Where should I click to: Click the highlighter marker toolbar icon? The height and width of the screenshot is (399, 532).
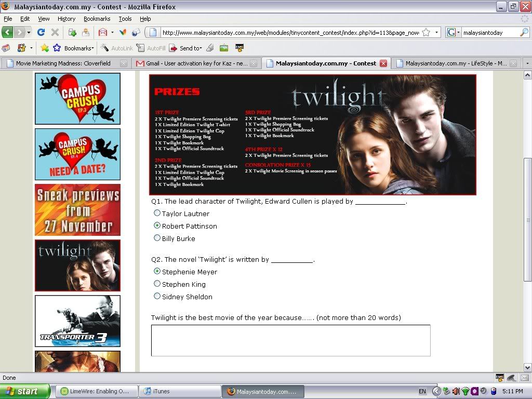210,48
